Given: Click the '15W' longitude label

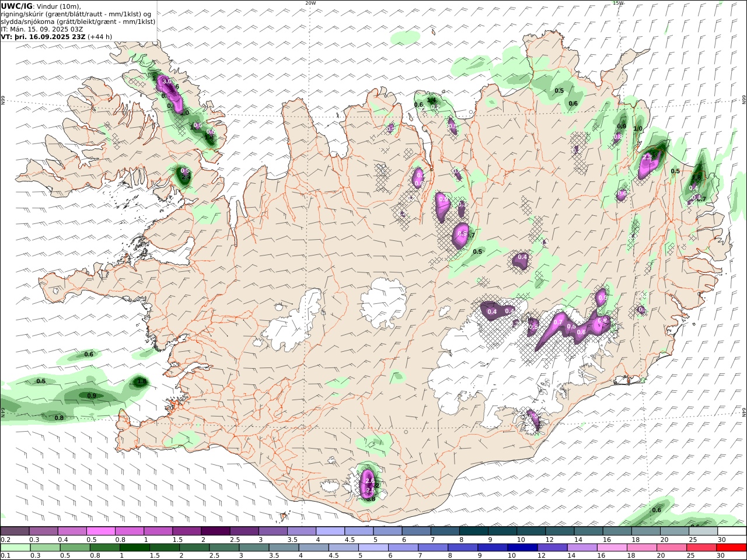Looking at the screenshot, I should (617, 3).
